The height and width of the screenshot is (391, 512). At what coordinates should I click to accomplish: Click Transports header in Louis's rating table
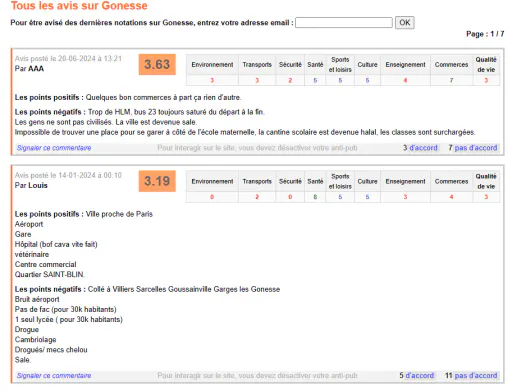(257, 181)
